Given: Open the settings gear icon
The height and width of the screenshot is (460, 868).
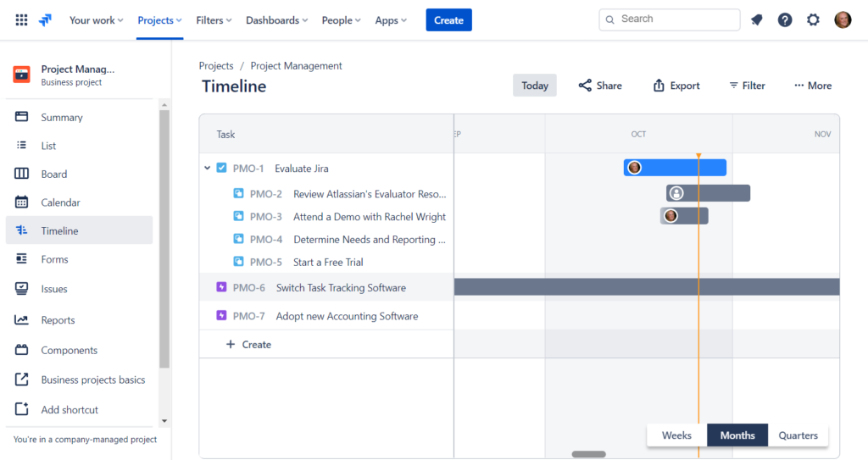Looking at the screenshot, I should click(813, 20).
